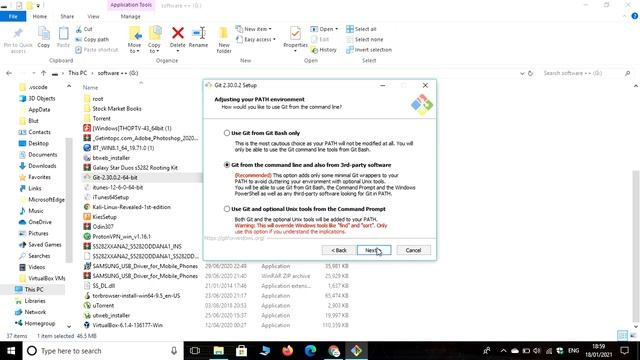Open the notification center icon
Image resolution: width=640 pixels, height=360 pixels.
click(624, 351)
